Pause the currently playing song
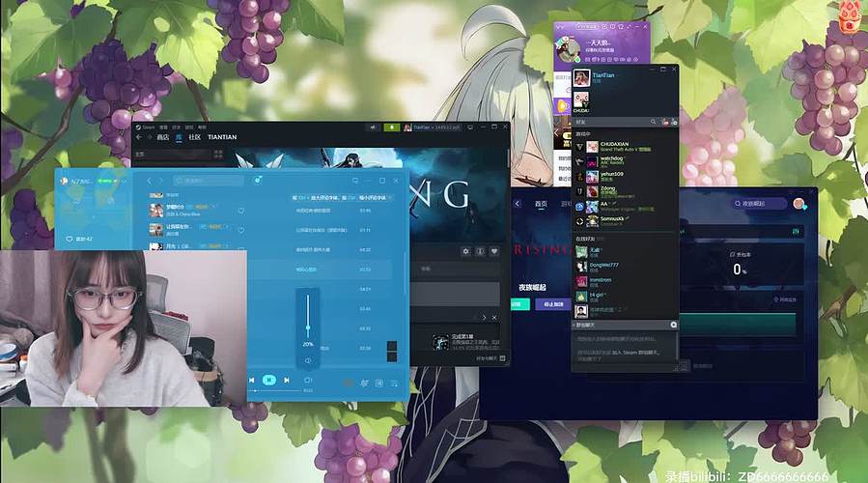This screenshot has height=483, width=868. (x=270, y=381)
